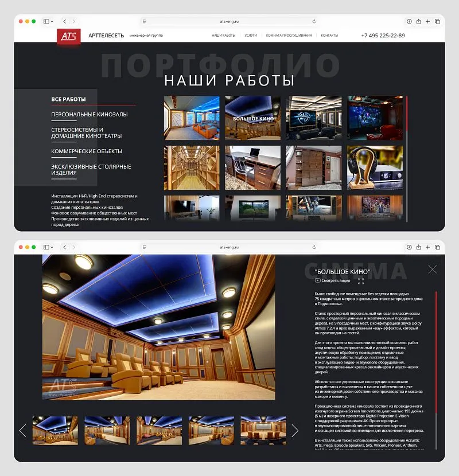459x476 pixels.
Task: Toggle sidebar icon in bottom browser window
Action: (46, 247)
